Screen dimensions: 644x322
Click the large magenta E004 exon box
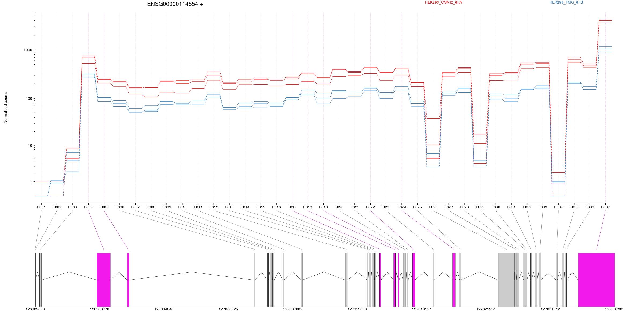[104, 280]
